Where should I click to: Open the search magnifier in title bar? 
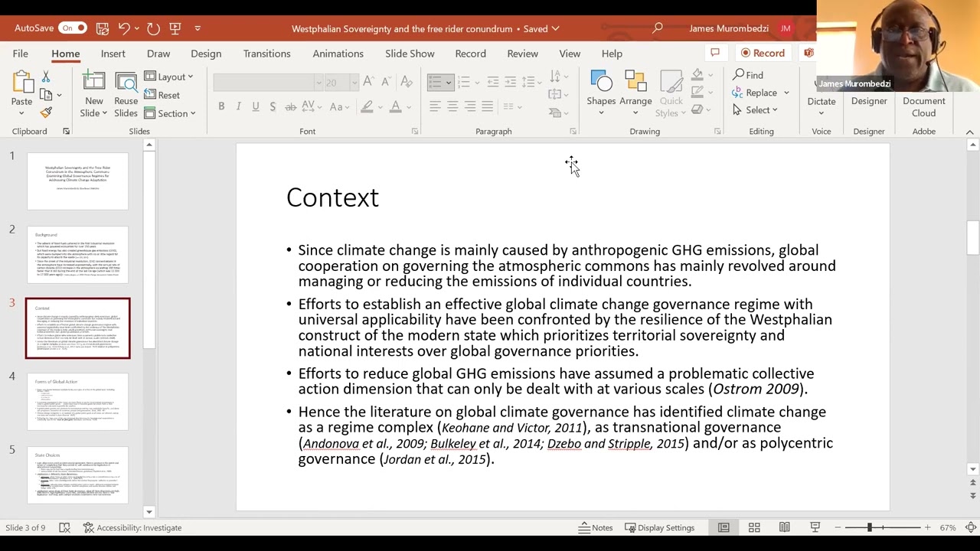[x=657, y=28]
